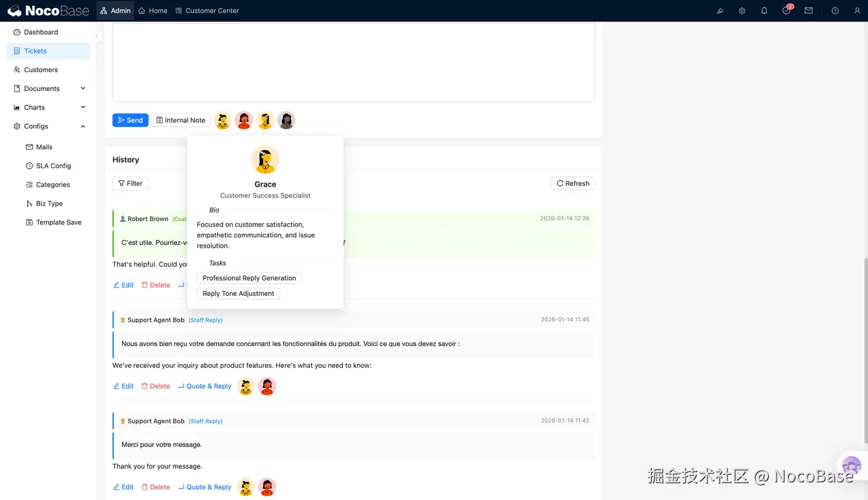The width and height of the screenshot is (868, 500).
Task: Quote & Reply to the 11:45 reply
Action: tap(205, 386)
